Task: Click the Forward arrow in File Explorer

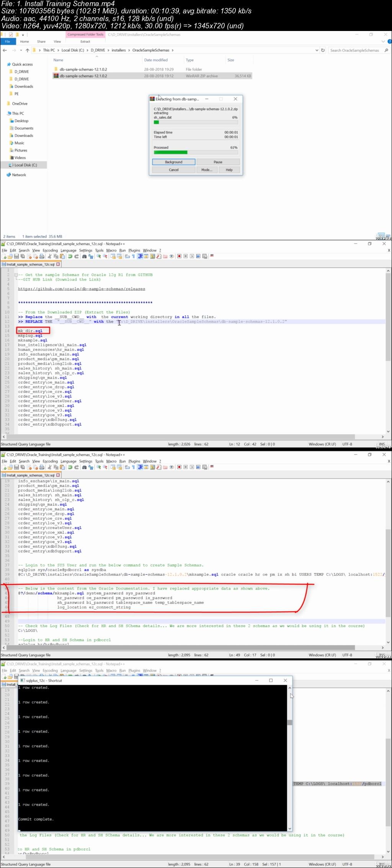Action: [14, 50]
